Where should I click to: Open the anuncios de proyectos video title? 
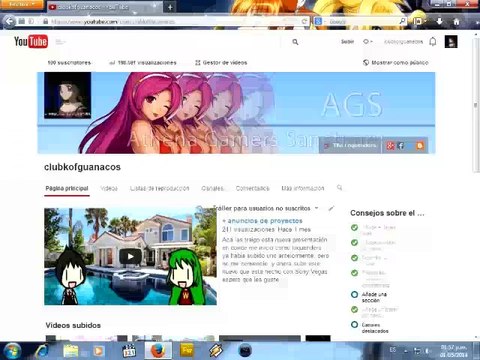262,221
